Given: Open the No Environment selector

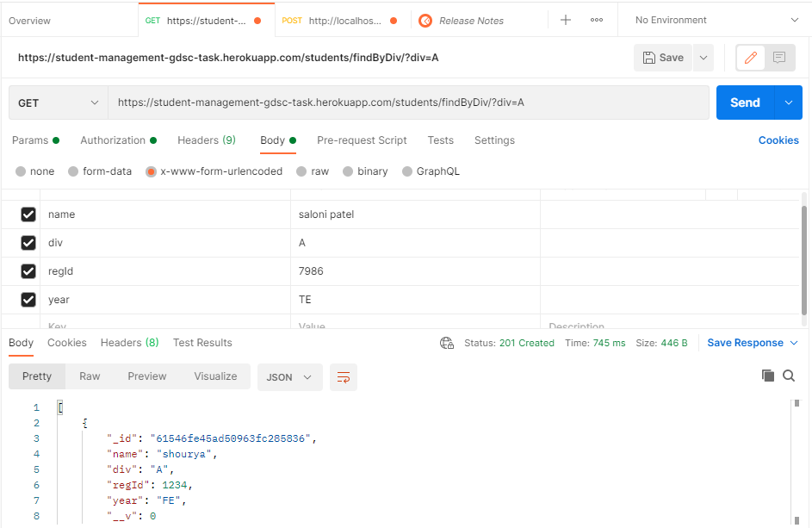Looking at the screenshot, I should 716,20.
